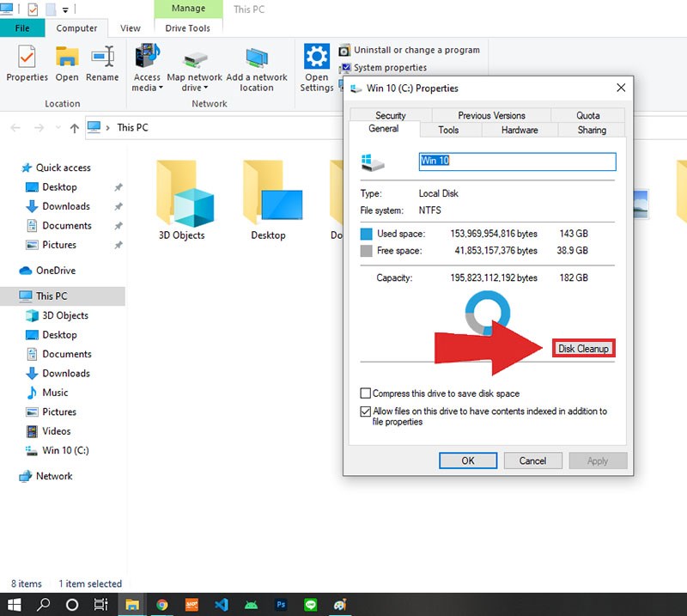Viewport: 687px width, 616px height.
Task: Open Visual Studio Code from the taskbar
Action: click(222, 605)
